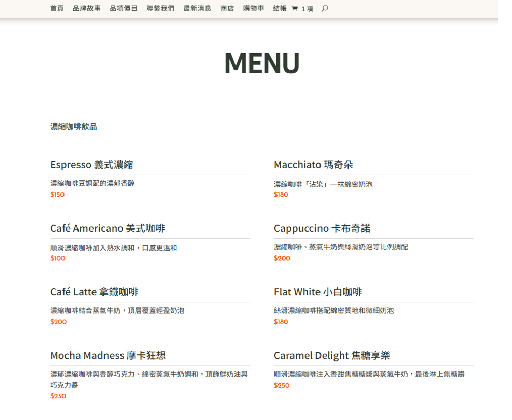This screenshot has height=420, width=512.
Task: Click Mocha Madness description text
Action: coord(149,380)
